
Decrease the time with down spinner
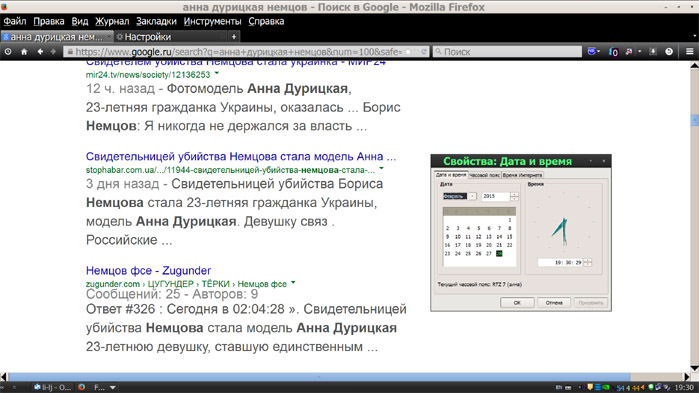tap(588, 265)
